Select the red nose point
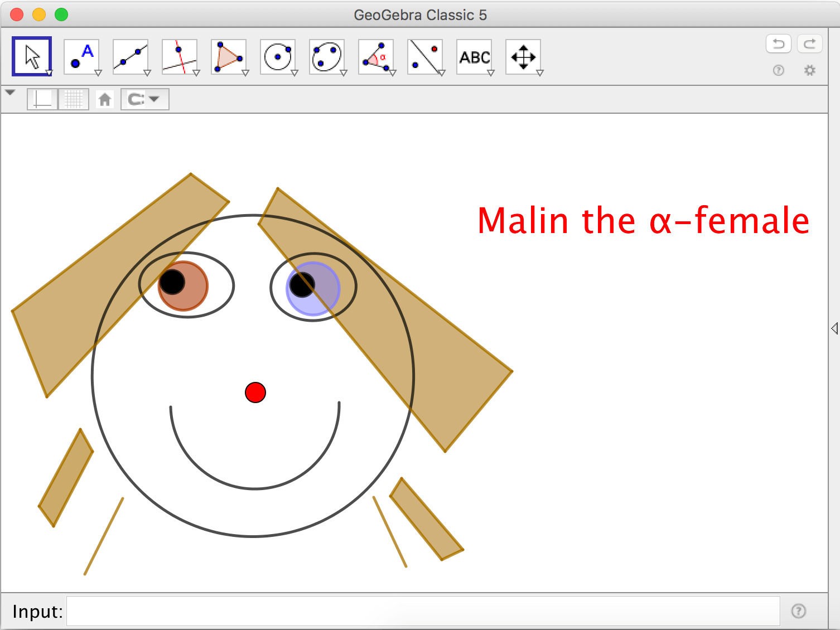Screen dimensions: 840x630 coord(255,392)
